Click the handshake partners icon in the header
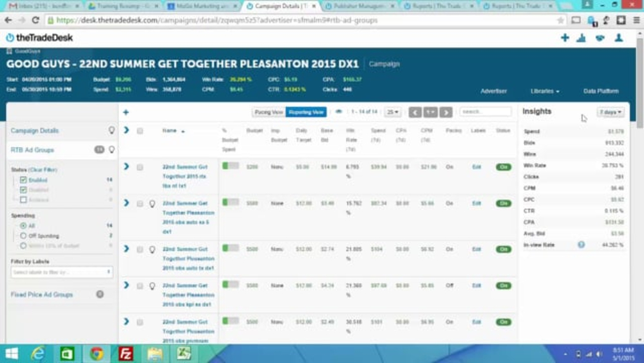 click(600, 38)
